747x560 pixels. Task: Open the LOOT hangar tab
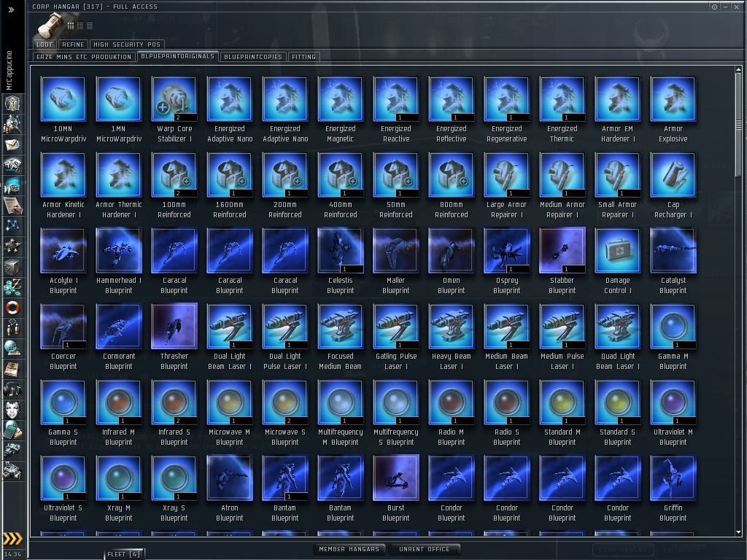[44, 44]
